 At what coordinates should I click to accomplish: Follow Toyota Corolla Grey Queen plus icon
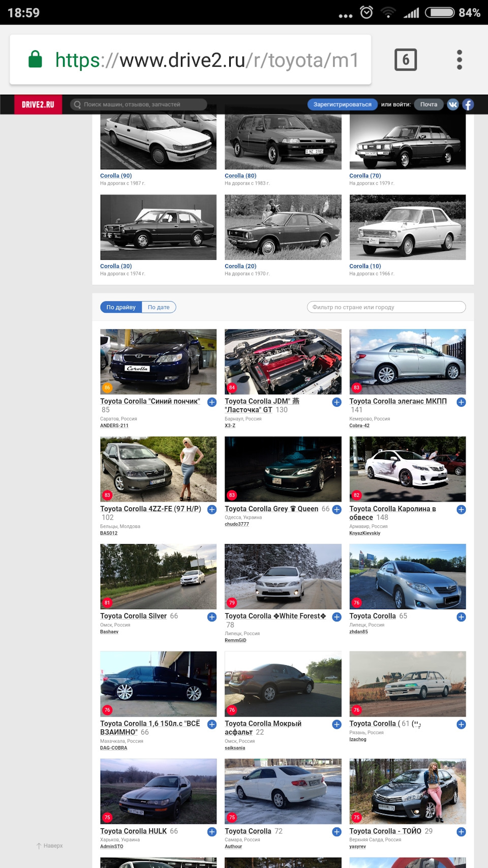pyautogui.click(x=337, y=509)
